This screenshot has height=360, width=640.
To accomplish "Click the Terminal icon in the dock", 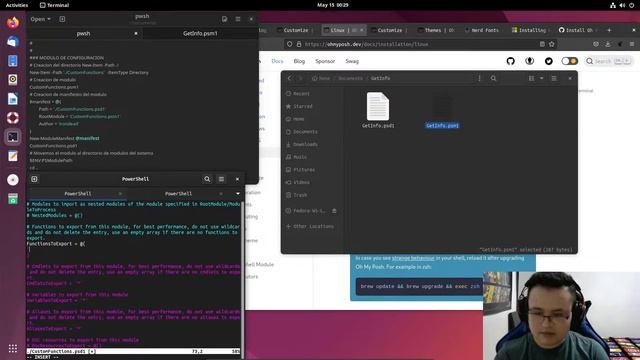I will click(13, 137).
